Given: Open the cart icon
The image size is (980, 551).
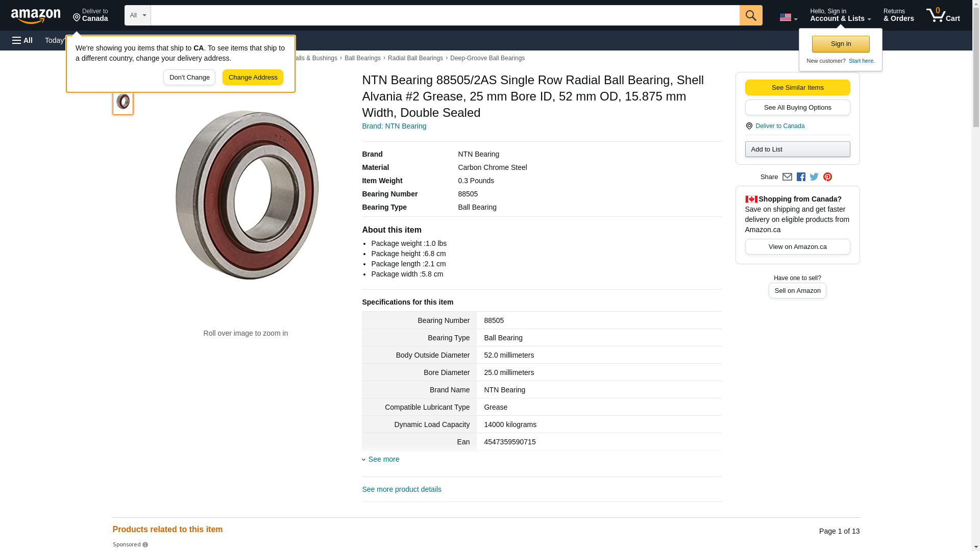Looking at the screenshot, I should 943,15.
